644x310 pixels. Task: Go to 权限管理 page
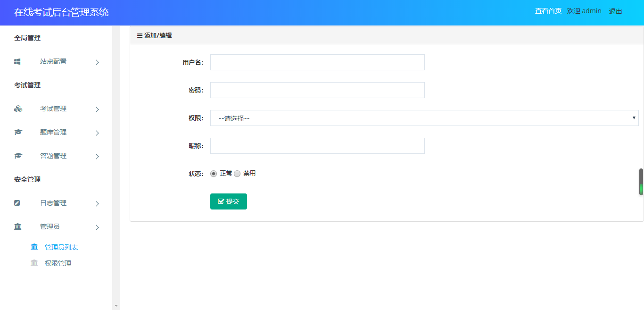pyautogui.click(x=58, y=263)
